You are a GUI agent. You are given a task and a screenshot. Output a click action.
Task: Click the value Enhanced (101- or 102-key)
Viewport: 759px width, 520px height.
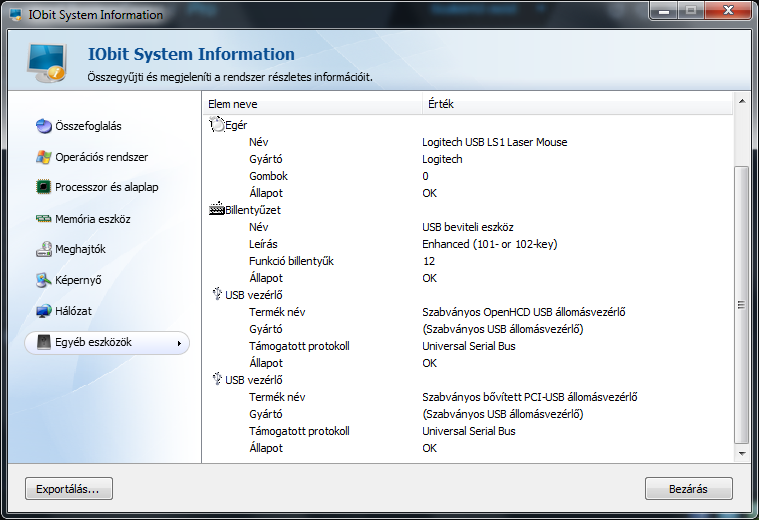tap(489, 244)
